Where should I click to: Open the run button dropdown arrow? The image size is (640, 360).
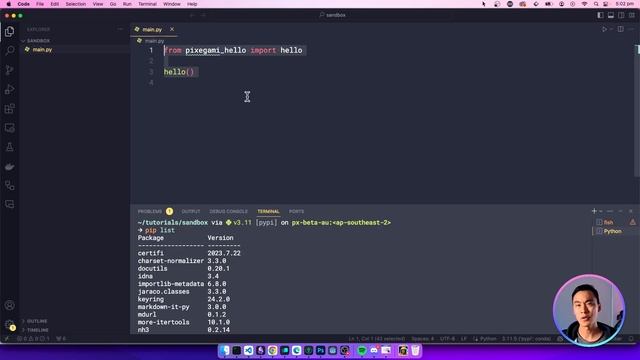click(611, 29)
